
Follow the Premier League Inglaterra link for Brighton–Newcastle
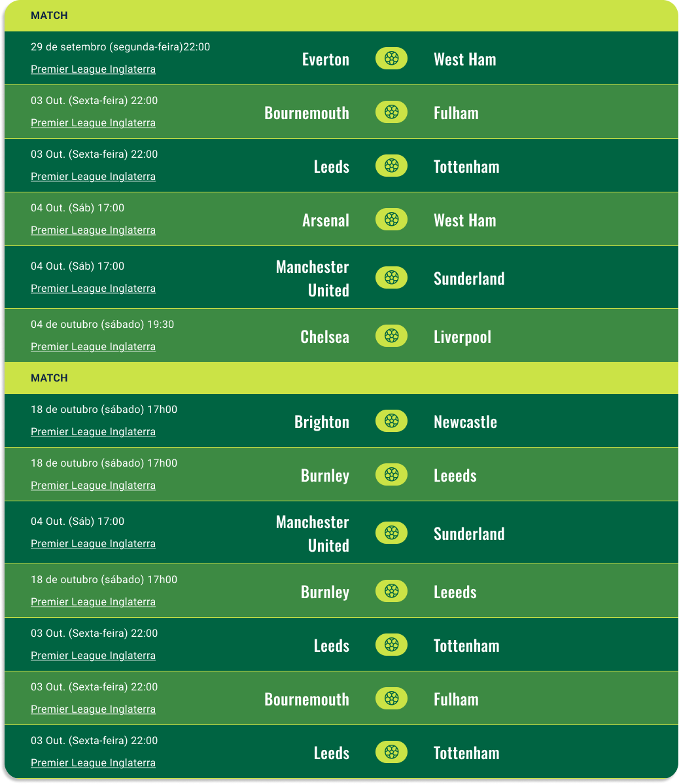[x=93, y=432]
